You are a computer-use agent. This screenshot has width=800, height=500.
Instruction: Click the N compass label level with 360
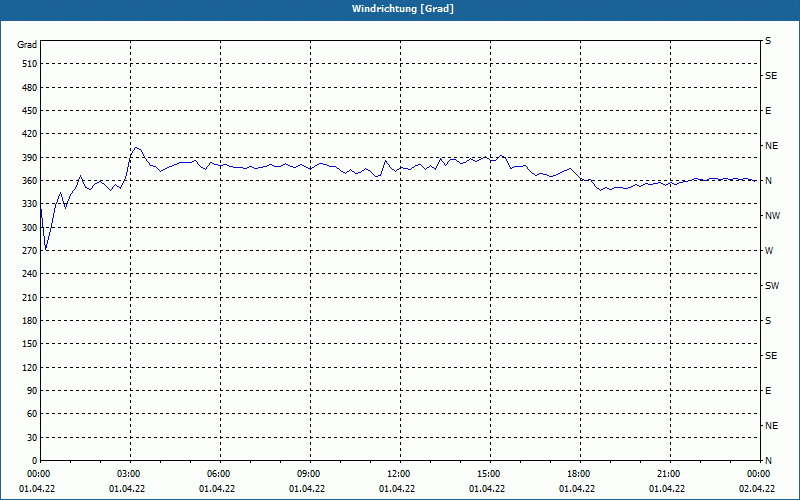point(768,181)
